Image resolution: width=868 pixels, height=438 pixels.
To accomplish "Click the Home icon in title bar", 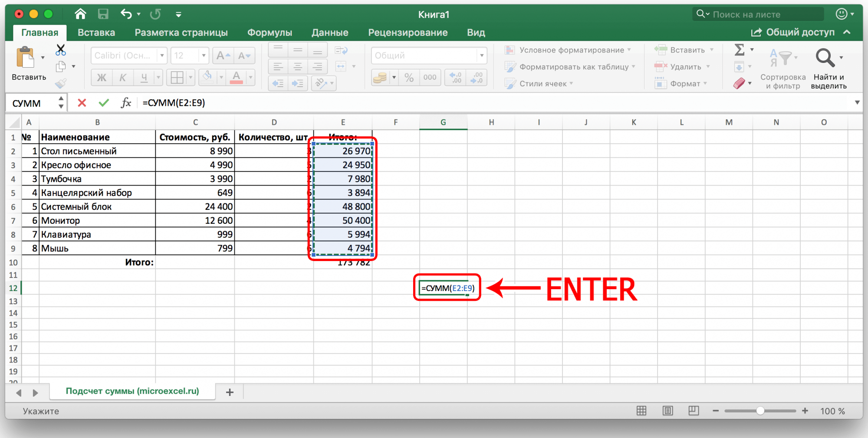I will click(80, 14).
